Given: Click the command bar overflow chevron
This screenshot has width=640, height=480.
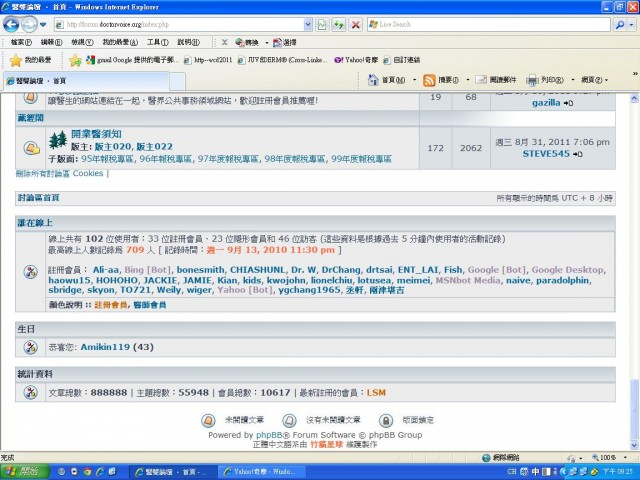Looking at the screenshot, I should click(x=635, y=74).
